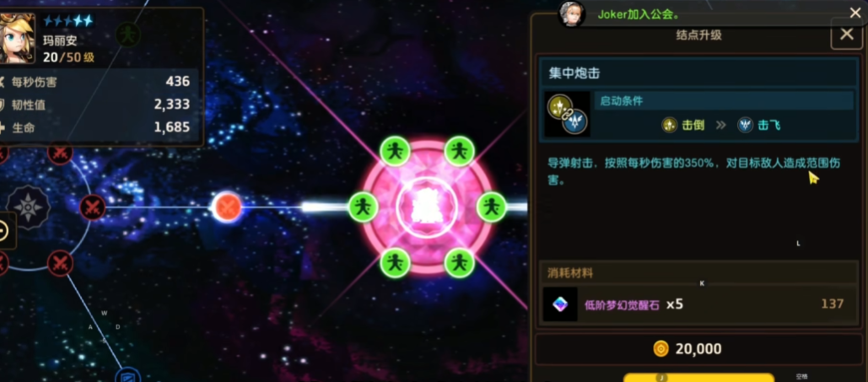This screenshot has height=382, width=868.
Task: Click the 低阶梦幻觉醒石 material icon
Action: click(560, 304)
